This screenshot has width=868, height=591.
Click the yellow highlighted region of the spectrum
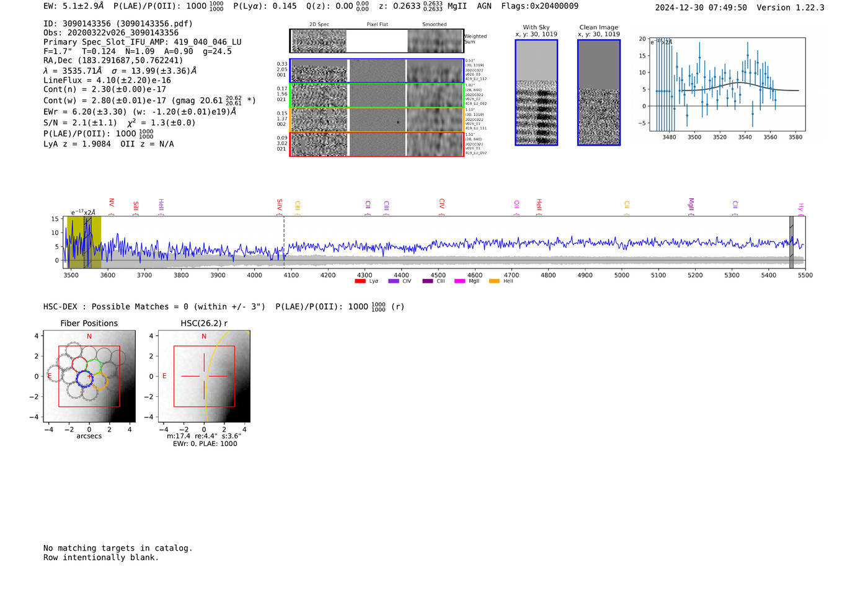(84, 242)
